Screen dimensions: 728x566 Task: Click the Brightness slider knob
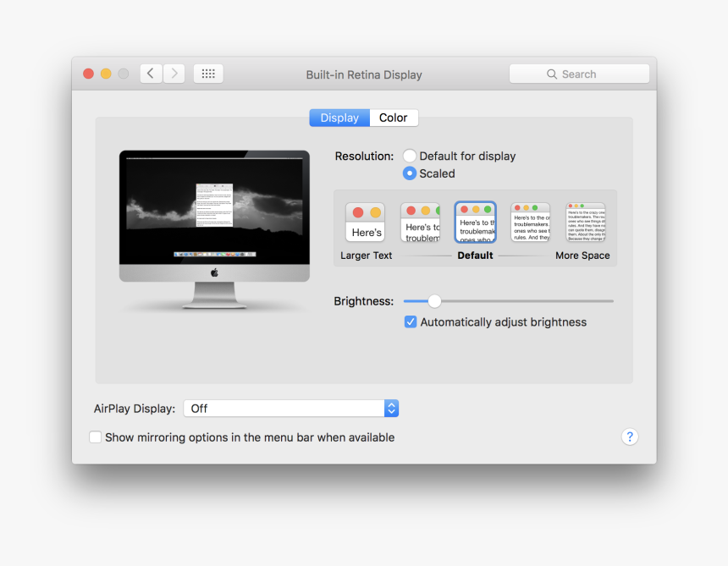(x=434, y=301)
